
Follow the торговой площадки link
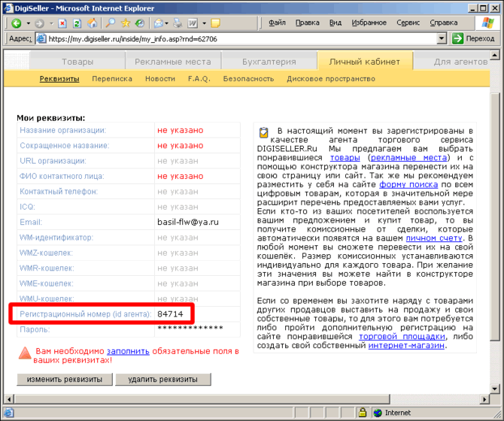click(x=402, y=337)
